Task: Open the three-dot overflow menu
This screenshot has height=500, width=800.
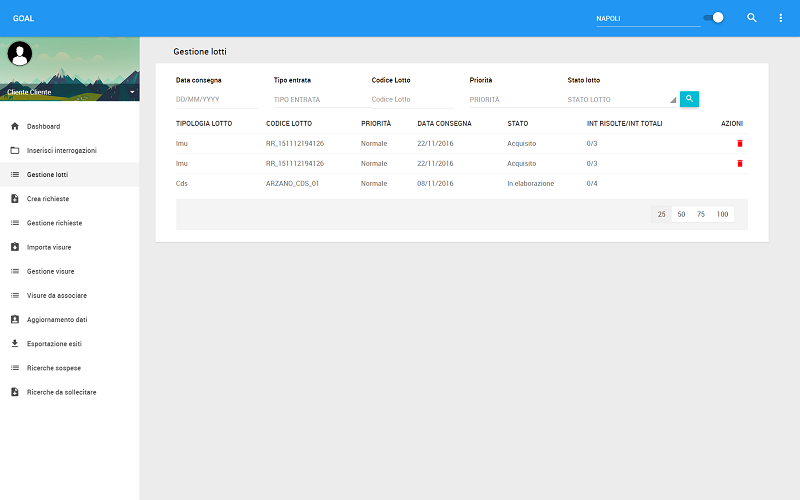Action: pos(781,18)
